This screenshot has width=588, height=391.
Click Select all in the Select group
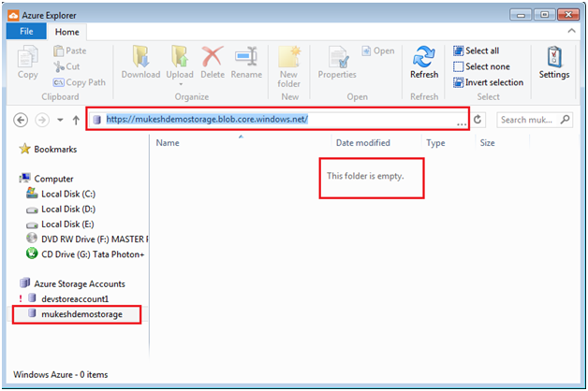(477, 51)
